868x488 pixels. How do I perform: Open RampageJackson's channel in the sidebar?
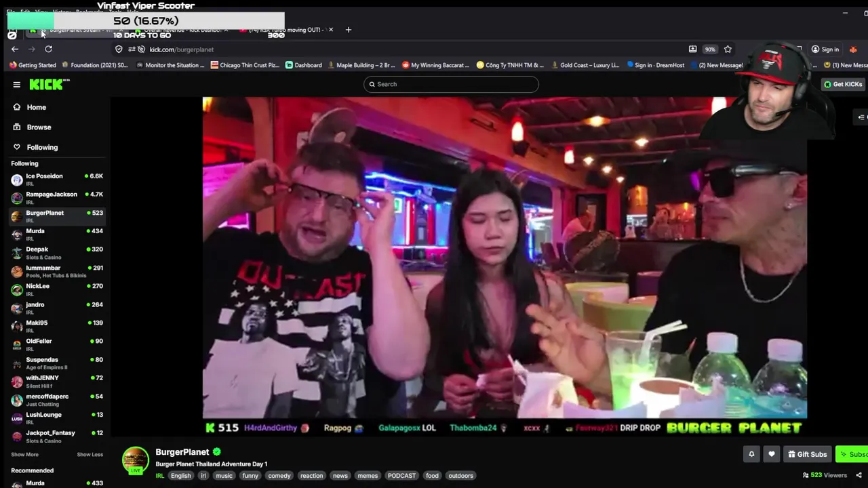pyautogui.click(x=57, y=198)
